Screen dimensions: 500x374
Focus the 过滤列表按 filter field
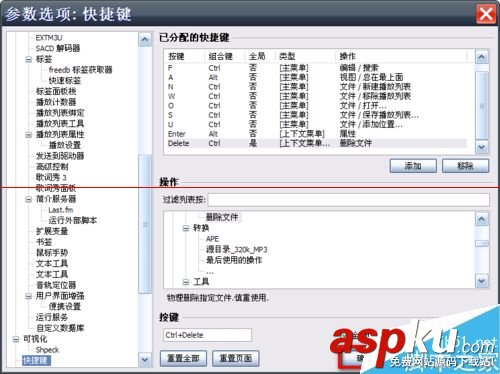pyautogui.click(x=348, y=200)
